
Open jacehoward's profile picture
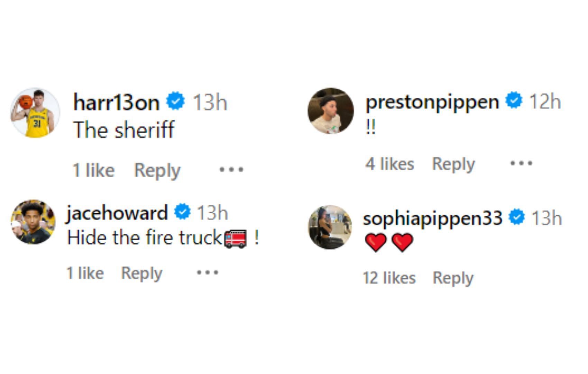click(33, 222)
